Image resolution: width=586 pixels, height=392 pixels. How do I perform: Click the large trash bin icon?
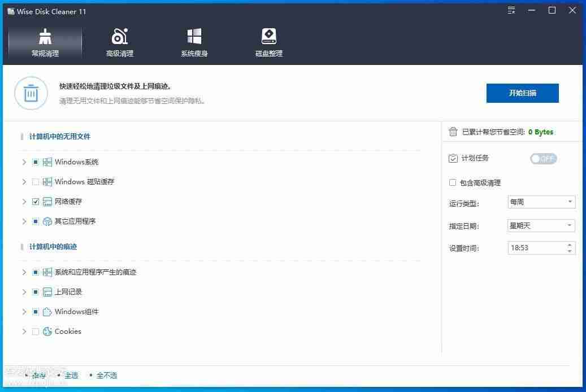(x=31, y=93)
